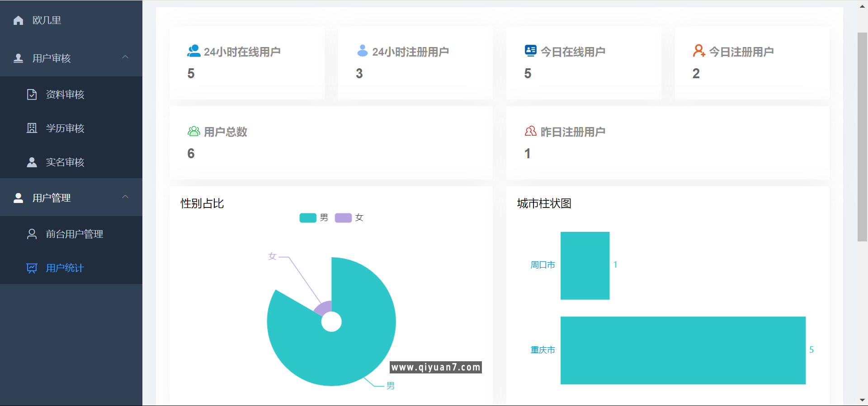The width and height of the screenshot is (868, 406).
Task: Click the 实名审核 person icon
Action: click(x=32, y=162)
